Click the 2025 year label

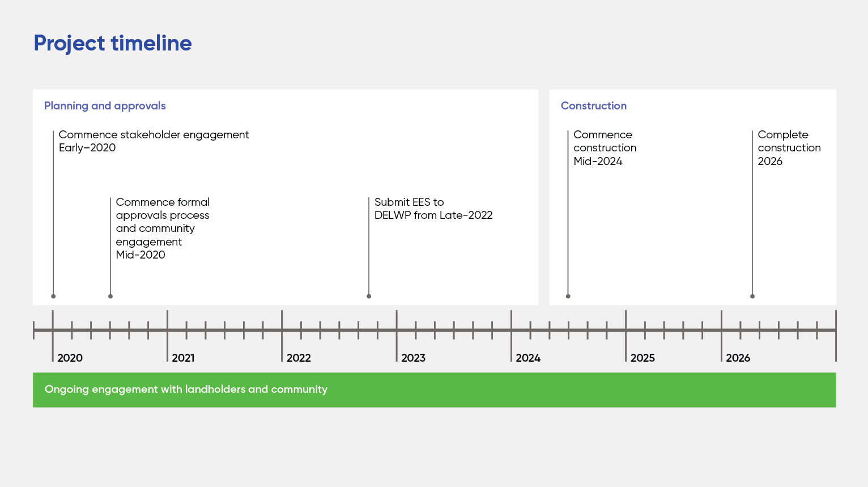(643, 358)
